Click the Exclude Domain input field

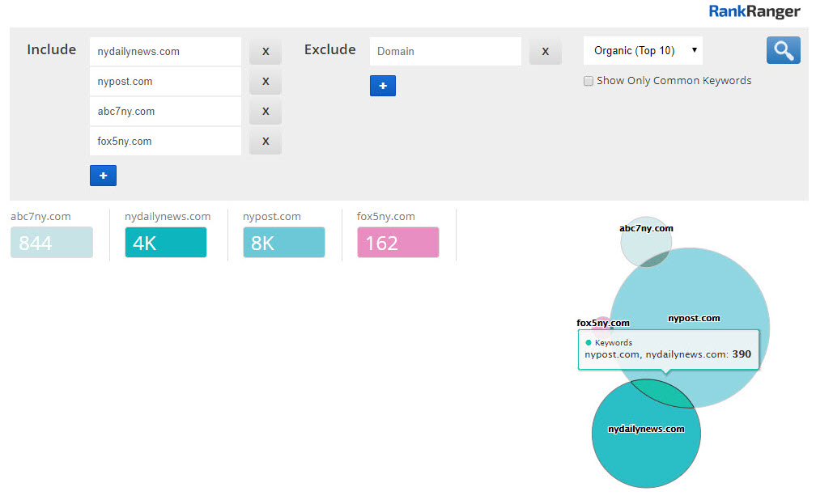coord(445,52)
